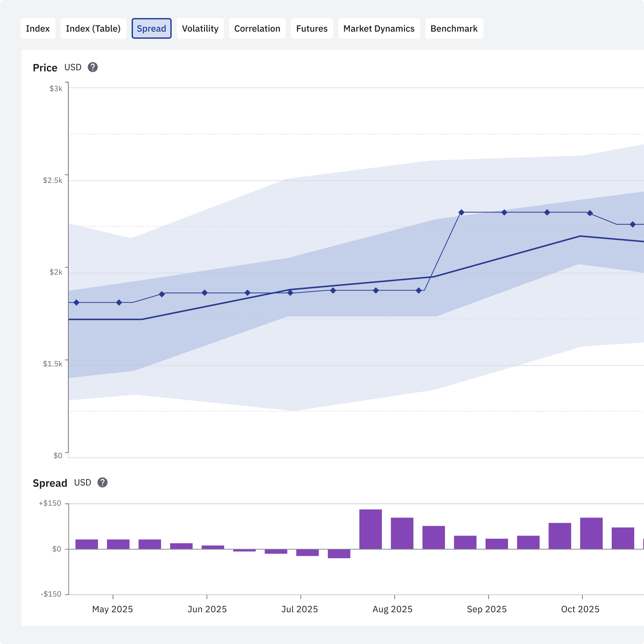Select the Spread tab
The height and width of the screenshot is (644, 644).
[151, 29]
